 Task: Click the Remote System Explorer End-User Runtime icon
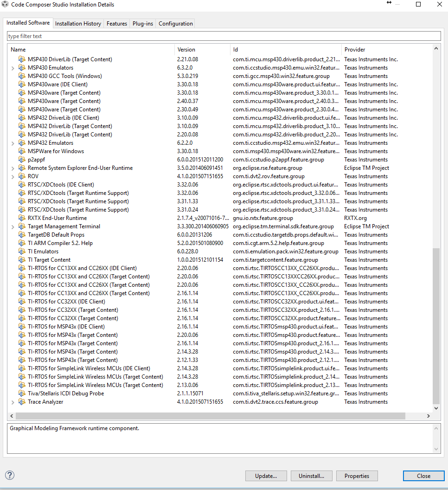(x=22, y=168)
